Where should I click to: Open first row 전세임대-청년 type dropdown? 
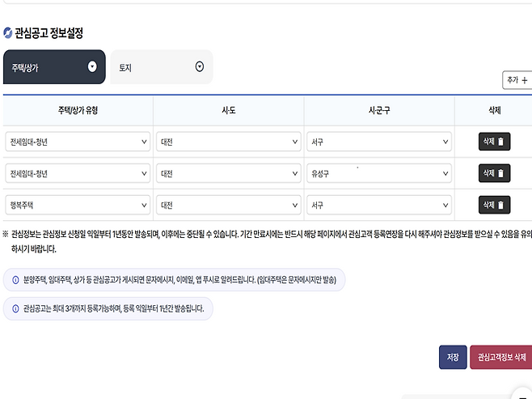(78, 142)
